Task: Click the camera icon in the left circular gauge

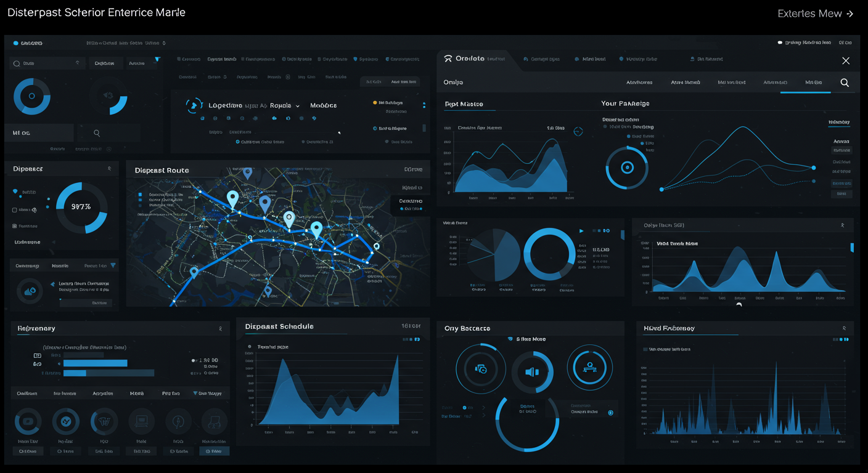Action: tap(481, 369)
